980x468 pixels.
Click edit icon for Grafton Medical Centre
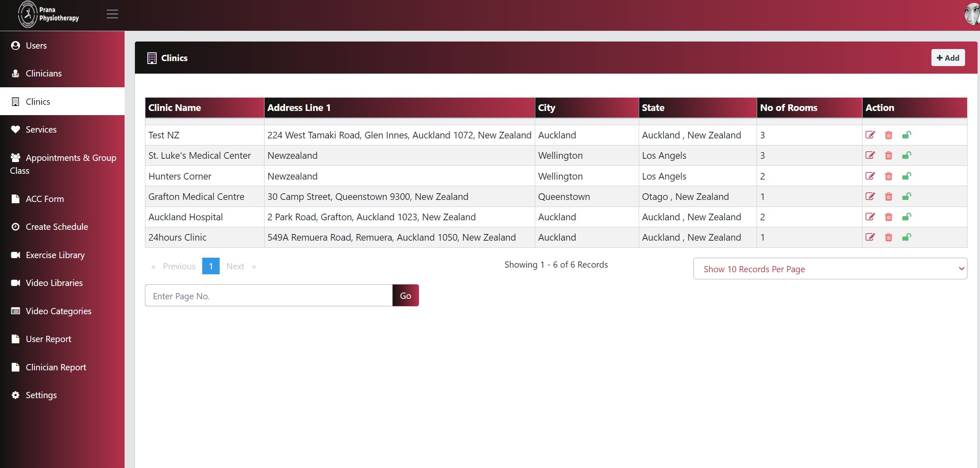click(870, 196)
